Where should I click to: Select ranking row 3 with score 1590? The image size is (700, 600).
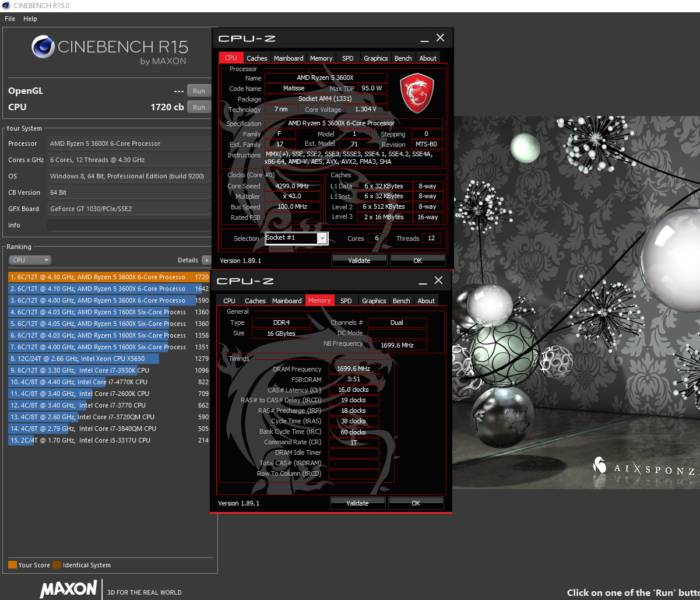tap(109, 300)
